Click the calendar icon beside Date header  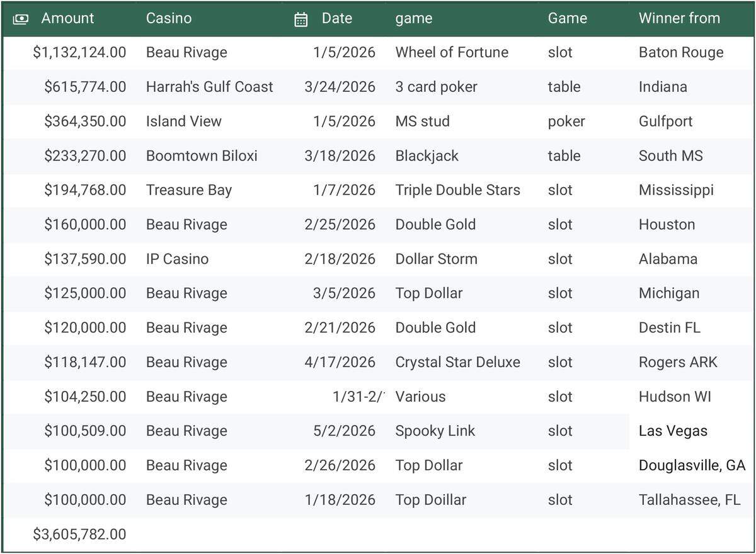point(301,20)
